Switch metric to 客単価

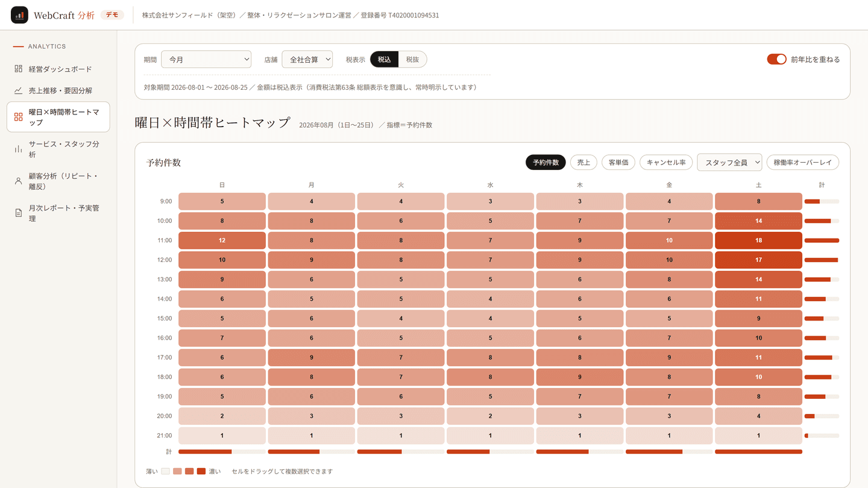point(618,162)
